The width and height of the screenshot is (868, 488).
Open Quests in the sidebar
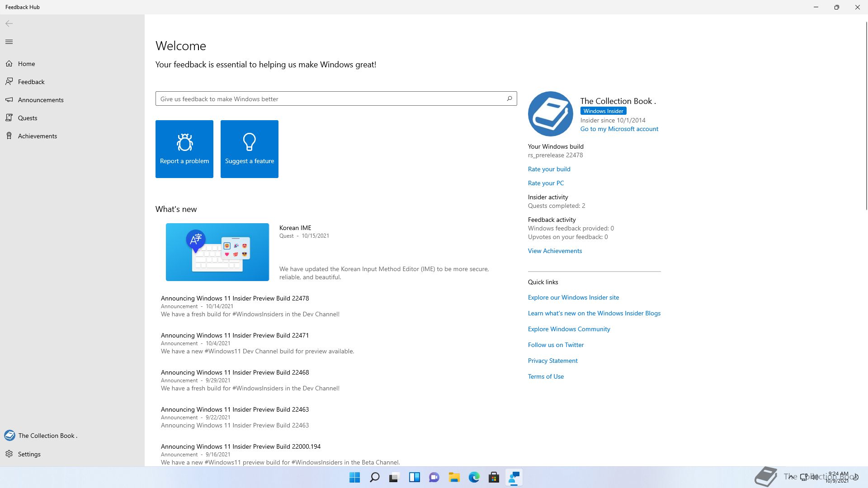tap(72, 118)
